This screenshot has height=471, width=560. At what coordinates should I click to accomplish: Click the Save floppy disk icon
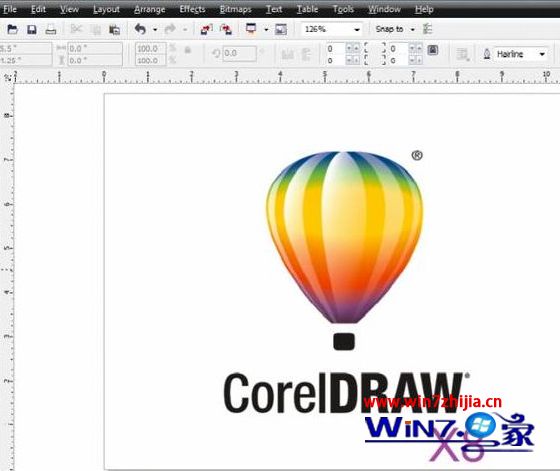point(32,29)
